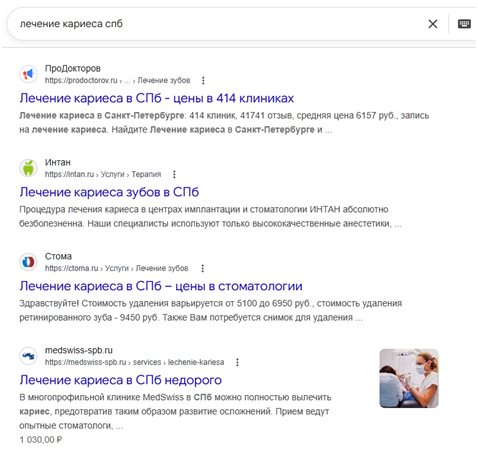Click the prodoctorov.ru breadcrumb URL
The width and height of the screenshot is (478, 457).
tap(117, 80)
